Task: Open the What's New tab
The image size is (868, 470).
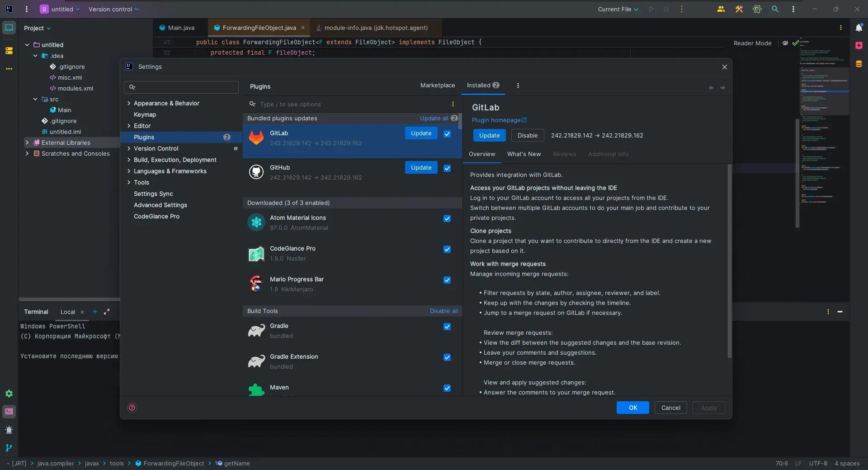Action: coord(524,154)
